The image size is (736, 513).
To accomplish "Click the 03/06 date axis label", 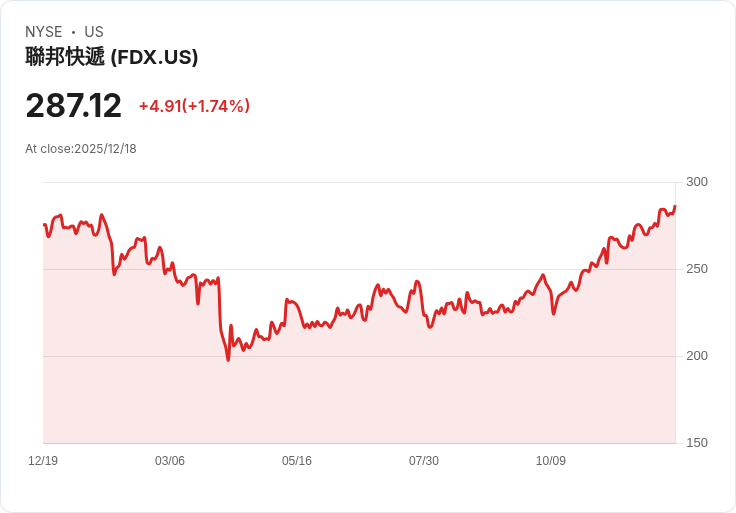I will (x=170, y=461).
